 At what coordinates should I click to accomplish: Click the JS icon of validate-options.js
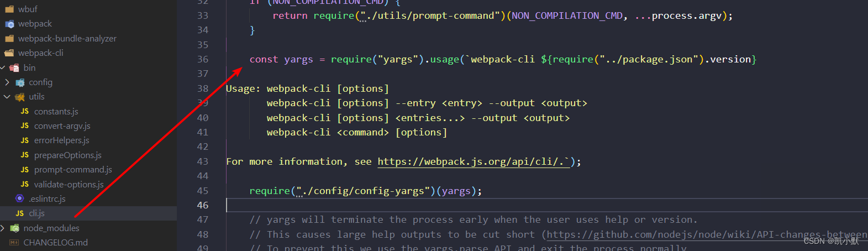25,184
